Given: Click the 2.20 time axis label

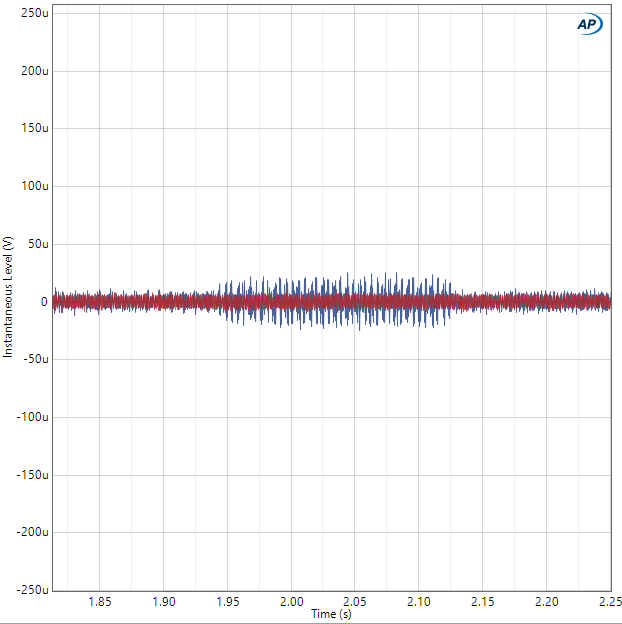Looking at the screenshot, I should [x=546, y=601].
